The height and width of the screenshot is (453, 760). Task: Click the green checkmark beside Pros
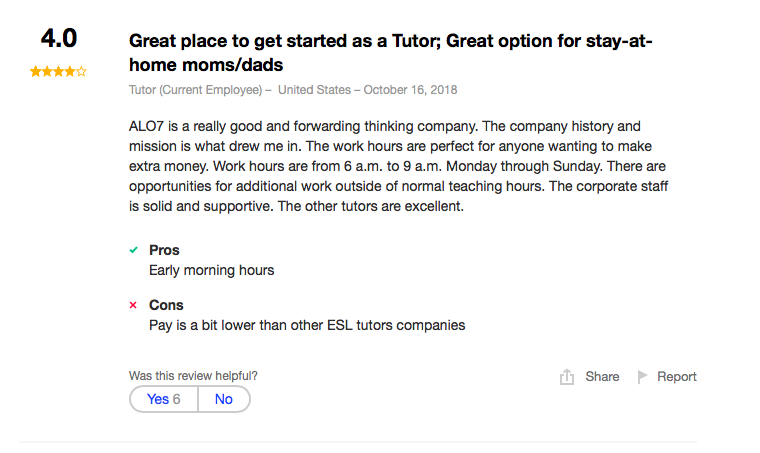pyautogui.click(x=133, y=250)
